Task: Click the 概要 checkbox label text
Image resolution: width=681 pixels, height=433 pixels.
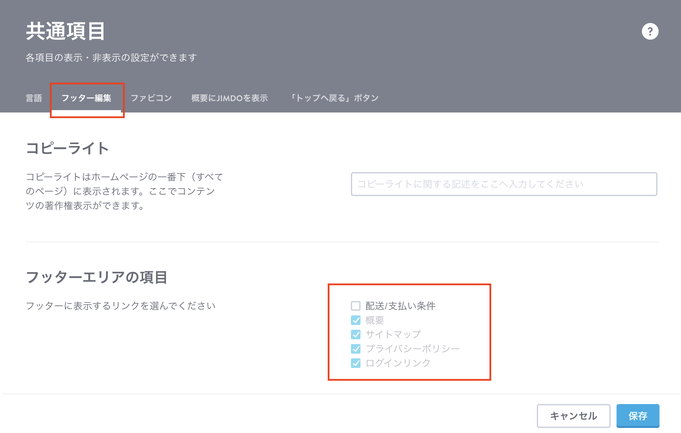Action: click(374, 320)
